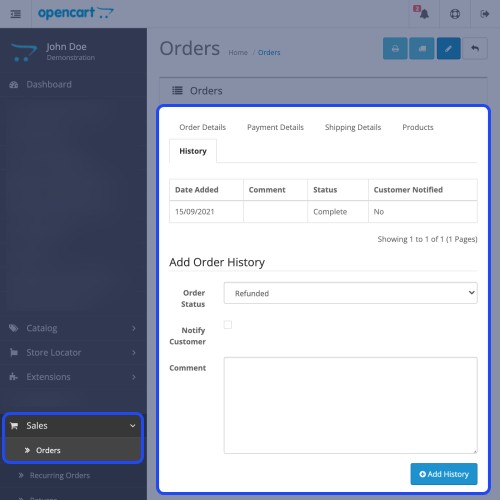Screen dimensions: 500x500
Task: Switch to the Products tab
Action: click(x=418, y=127)
